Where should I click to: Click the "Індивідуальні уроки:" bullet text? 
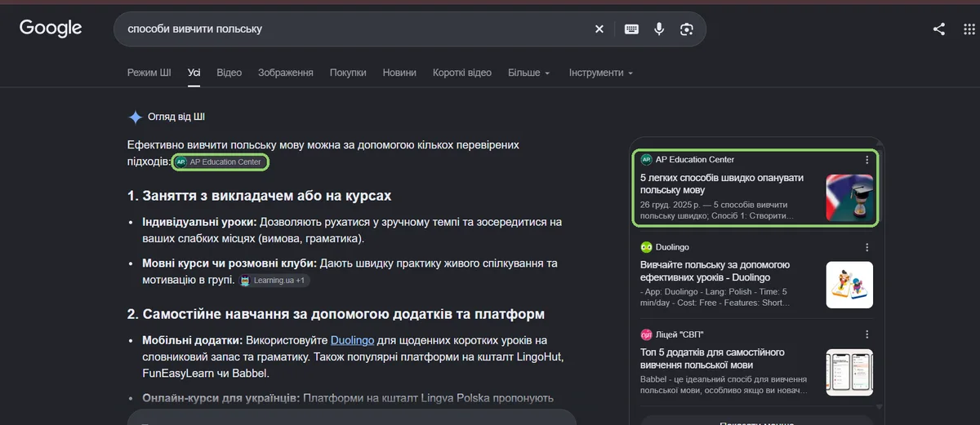click(x=200, y=223)
